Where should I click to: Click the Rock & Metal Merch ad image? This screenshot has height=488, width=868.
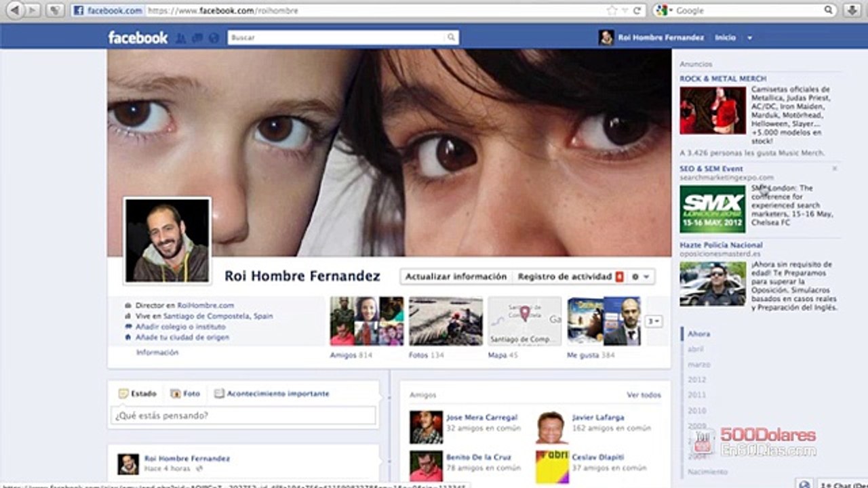(x=713, y=110)
